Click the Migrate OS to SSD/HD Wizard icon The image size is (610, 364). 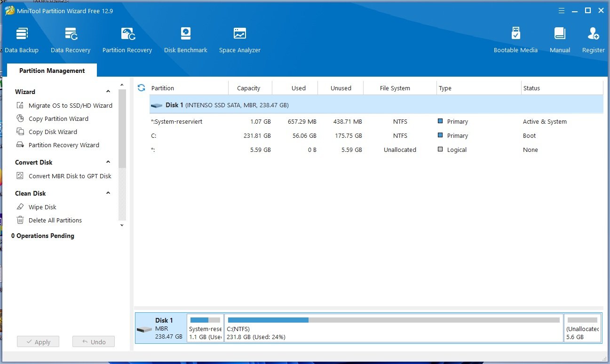click(20, 105)
